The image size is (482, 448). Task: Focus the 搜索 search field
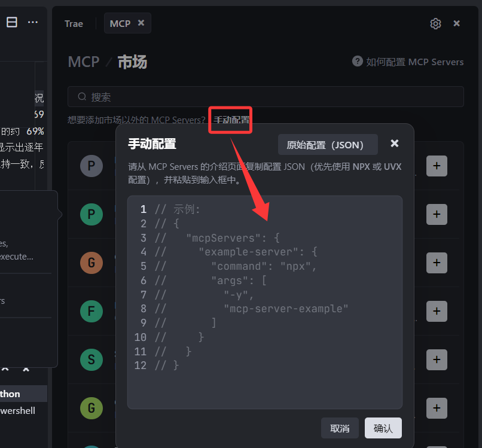(266, 96)
